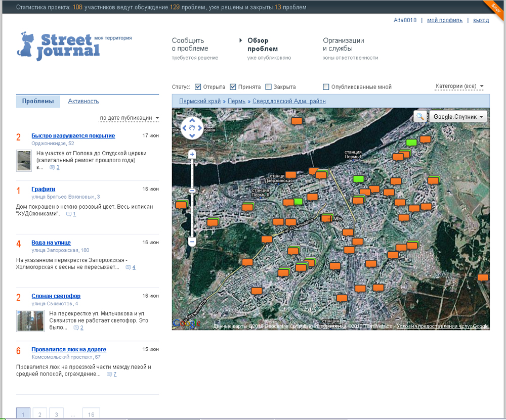
Task: Enable the Закрыта status checkbox
Action: pyautogui.click(x=269, y=87)
